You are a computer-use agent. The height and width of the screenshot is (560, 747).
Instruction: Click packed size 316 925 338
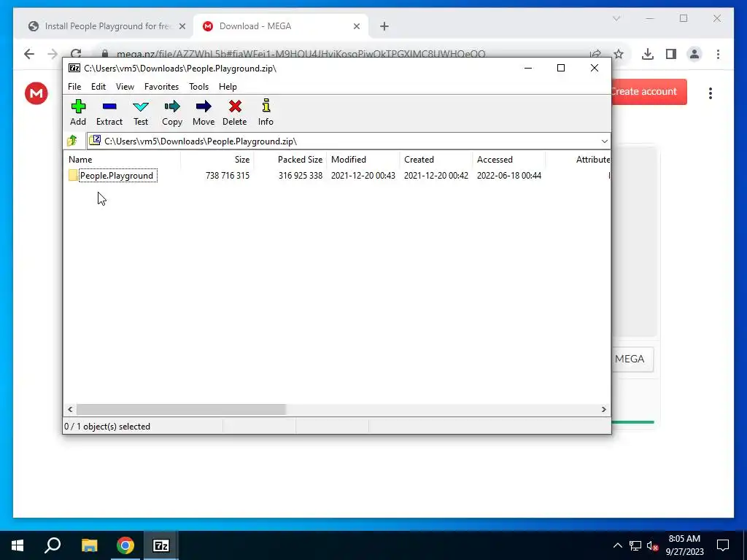point(300,176)
